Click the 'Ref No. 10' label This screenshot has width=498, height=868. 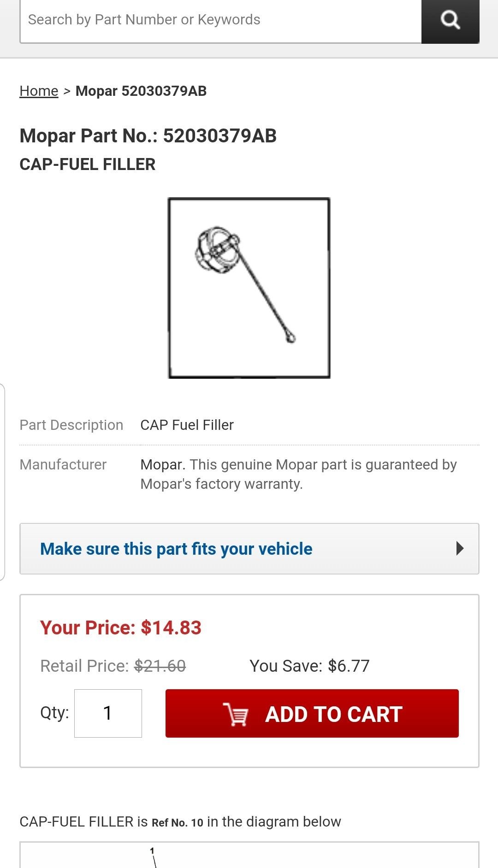(178, 822)
